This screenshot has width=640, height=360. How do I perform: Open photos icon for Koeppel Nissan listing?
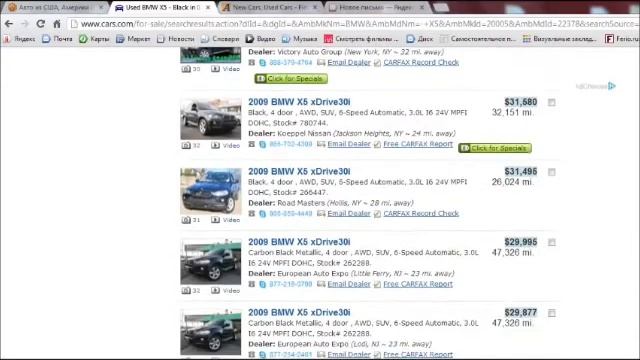[x=186, y=145]
